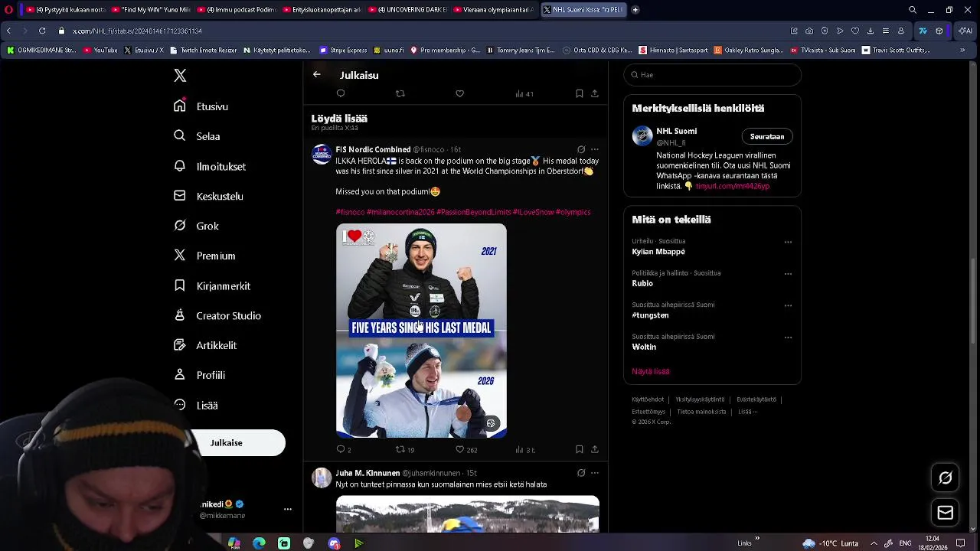Screen dimensions: 980x551
Task: Go to Etusivu home
Action: (x=201, y=106)
